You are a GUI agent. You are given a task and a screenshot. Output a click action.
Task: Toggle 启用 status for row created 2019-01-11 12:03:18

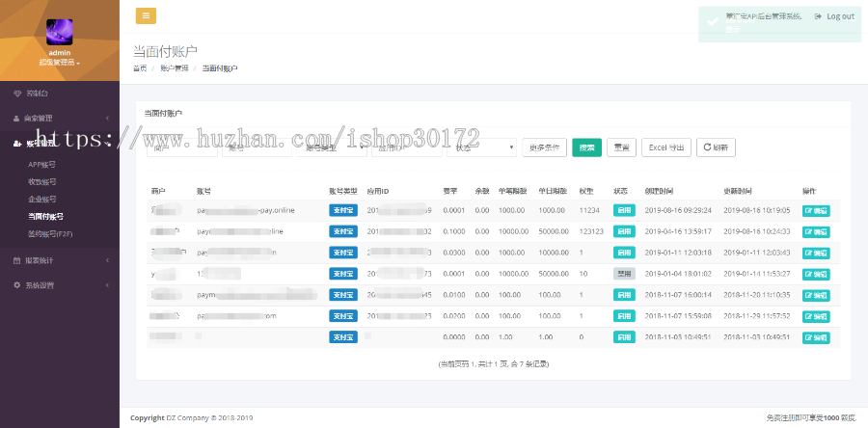click(x=624, y=253)
